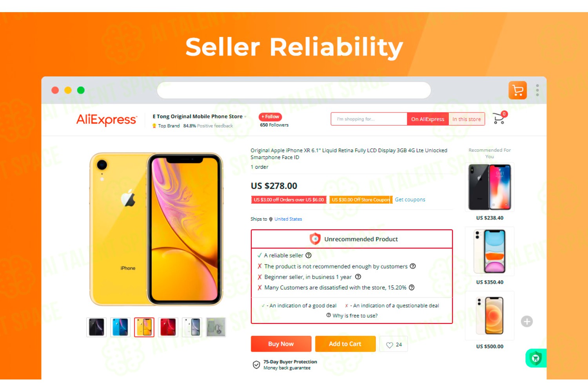This screenshot has height=392, width=588.
Task: Click the help icon next to dissatisfied 15.20%
Action: coord(412,287)
